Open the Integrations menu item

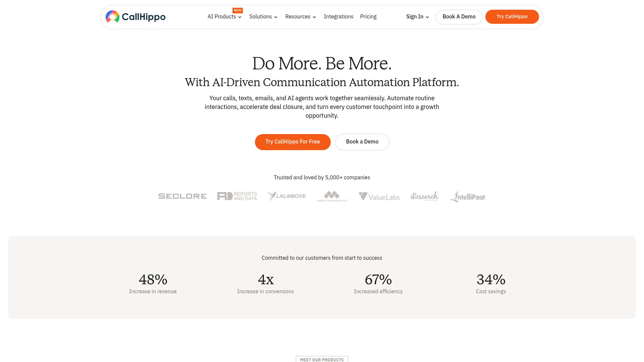tap(338, 16)
